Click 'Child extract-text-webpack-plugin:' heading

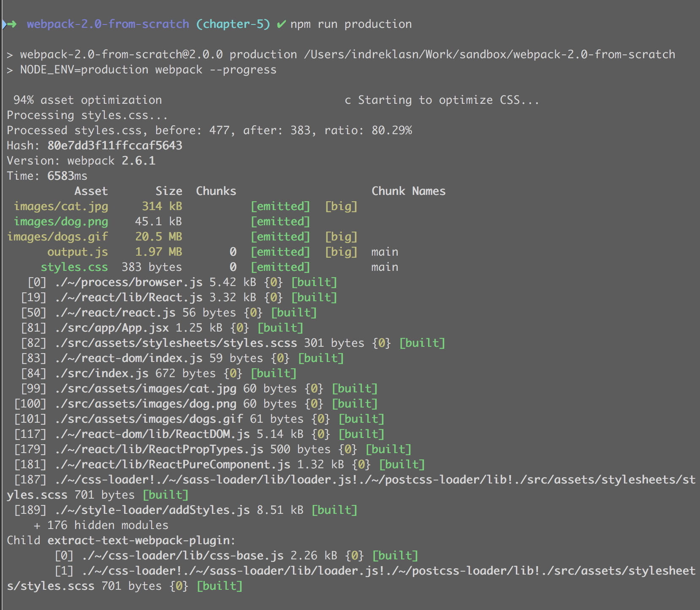click(121, 540)
